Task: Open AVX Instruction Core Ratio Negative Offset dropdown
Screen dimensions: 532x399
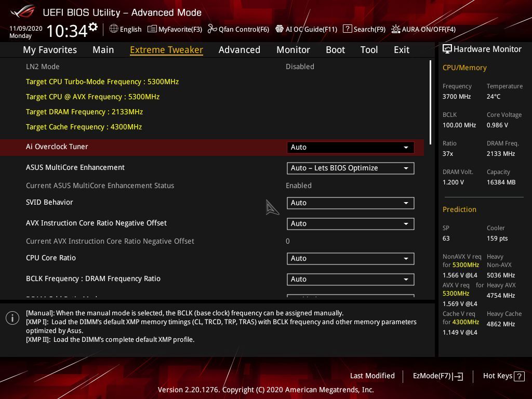Action: point(350,224)
